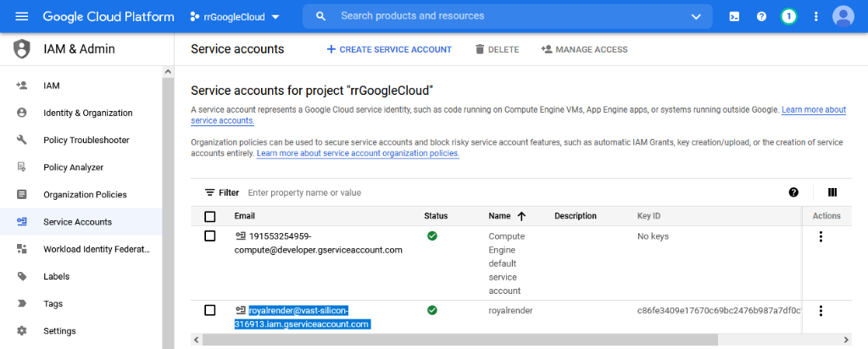The image size is (868, 349).
Task: Sort by the Email column header
Action: coord(245,216)
